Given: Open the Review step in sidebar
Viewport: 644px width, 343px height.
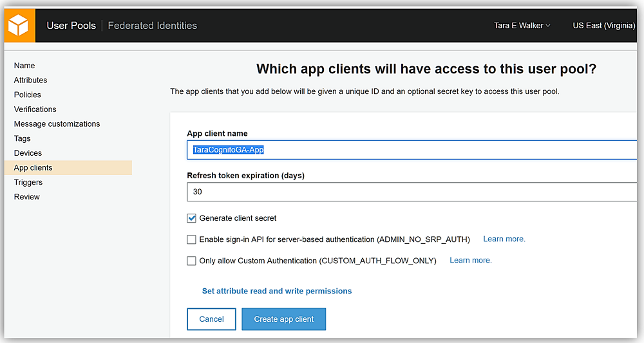Looking at the screenshot, I should (x=27, y=197).
